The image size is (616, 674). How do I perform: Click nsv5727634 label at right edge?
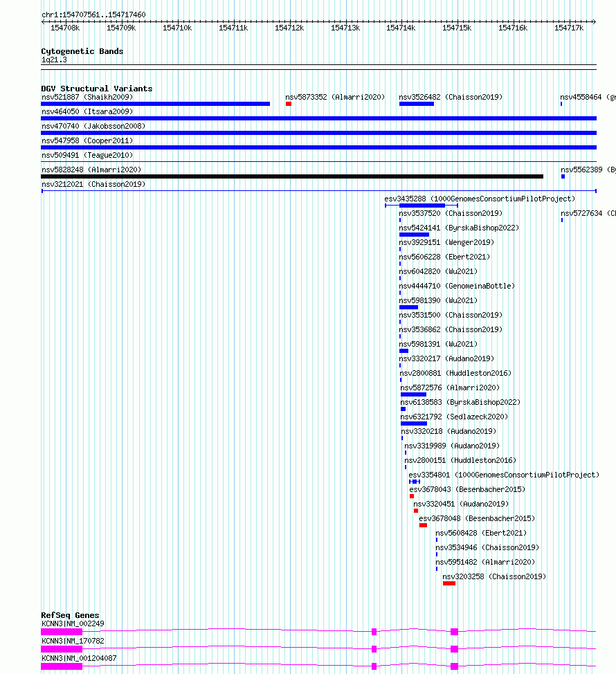[588, 214]
